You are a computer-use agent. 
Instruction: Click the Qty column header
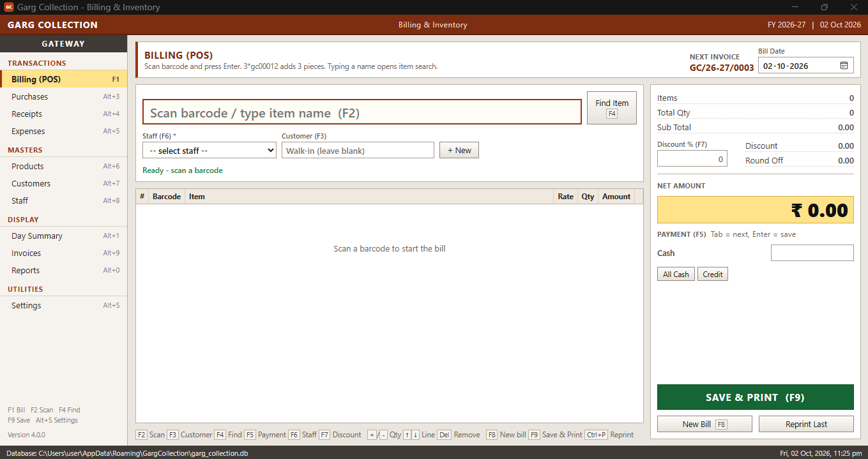[588, 196]
